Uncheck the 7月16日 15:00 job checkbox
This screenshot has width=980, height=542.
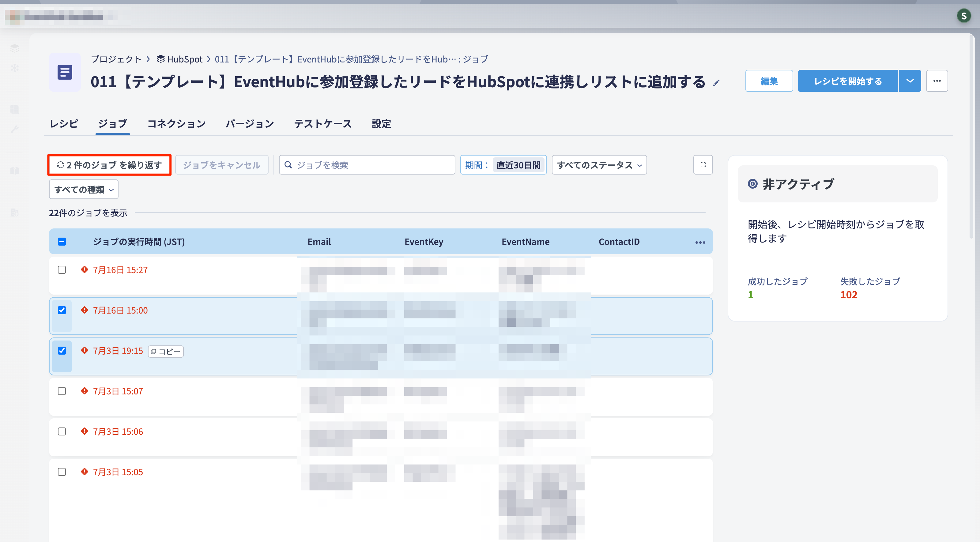62,310
